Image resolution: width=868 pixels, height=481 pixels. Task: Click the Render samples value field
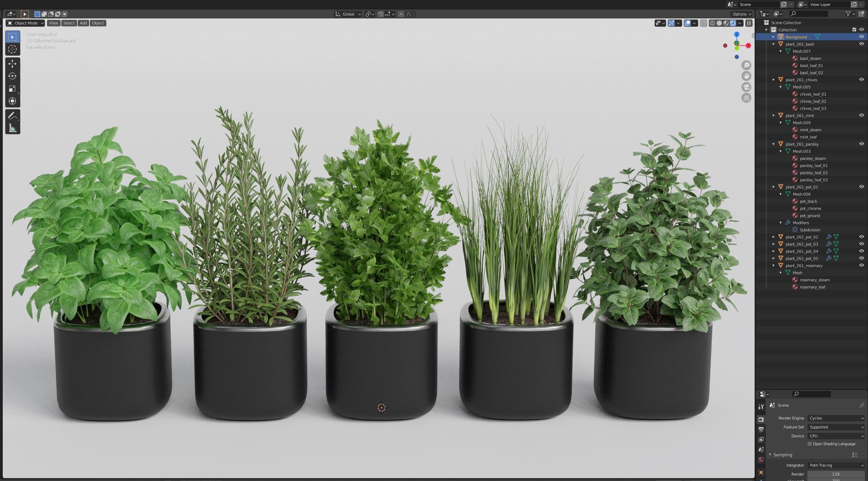tap(836, 474)
